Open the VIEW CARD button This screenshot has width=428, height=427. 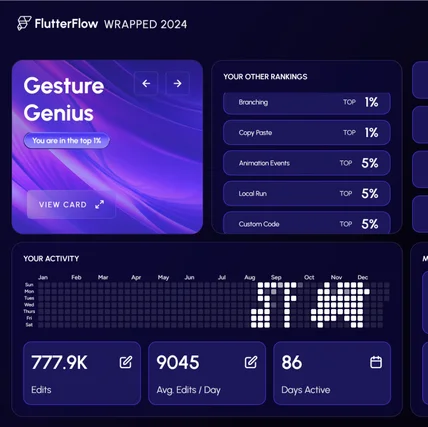[71, 204]
